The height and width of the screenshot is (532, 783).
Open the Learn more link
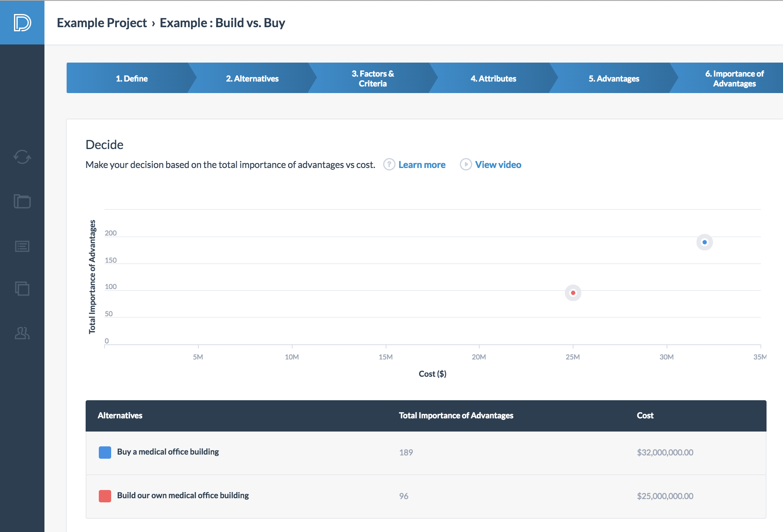[x=422, y=165]
